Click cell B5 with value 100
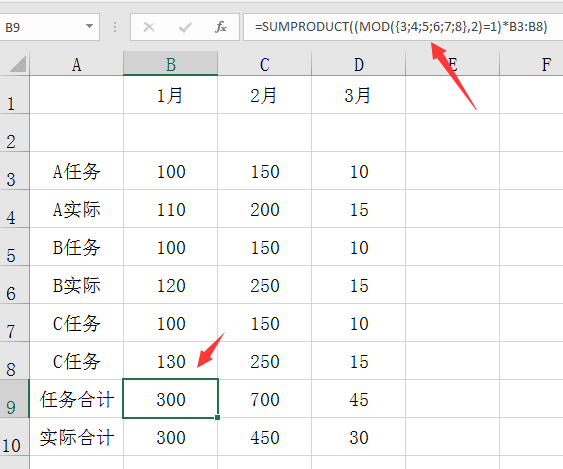Image resolution: width=563 pixels, height=469 pixels. tap(171, 247)
